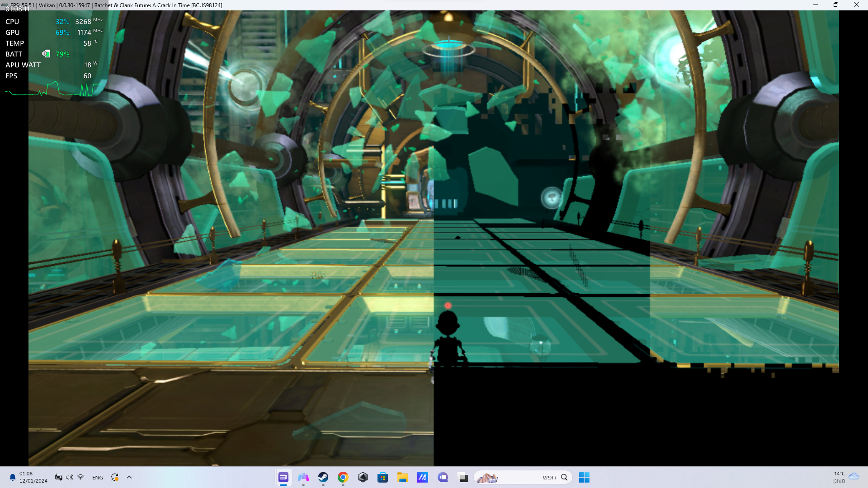This screenshot has height=488, width=868.
Task: Open the Microsoft Store taskbar icon
Action: tap(382, 477)
